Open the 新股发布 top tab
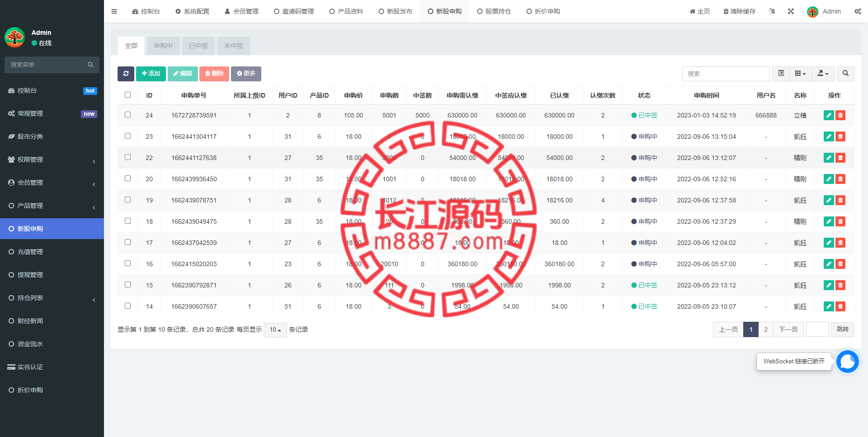This screenshot has height=437, width=868. 396,11
